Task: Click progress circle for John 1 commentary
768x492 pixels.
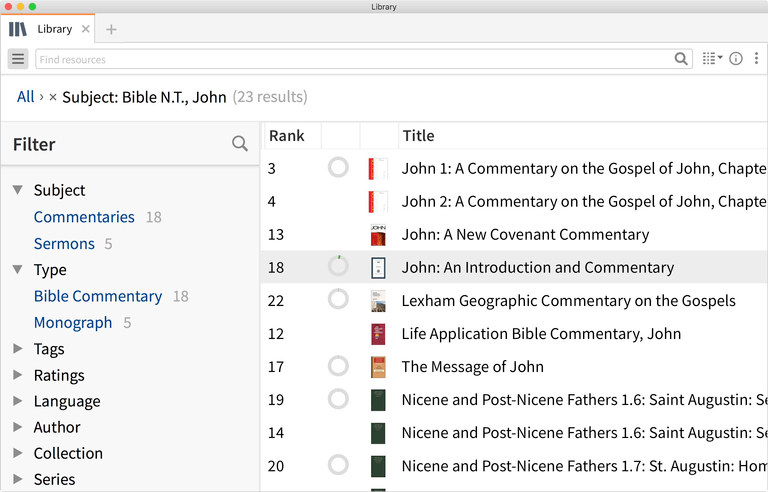Action: pos(338,168)
